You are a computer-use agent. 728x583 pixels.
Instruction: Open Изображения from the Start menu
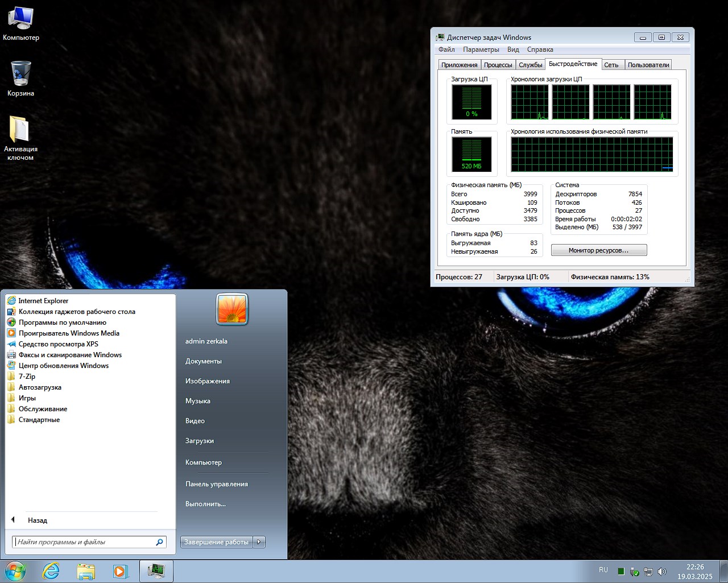[208, 381]
